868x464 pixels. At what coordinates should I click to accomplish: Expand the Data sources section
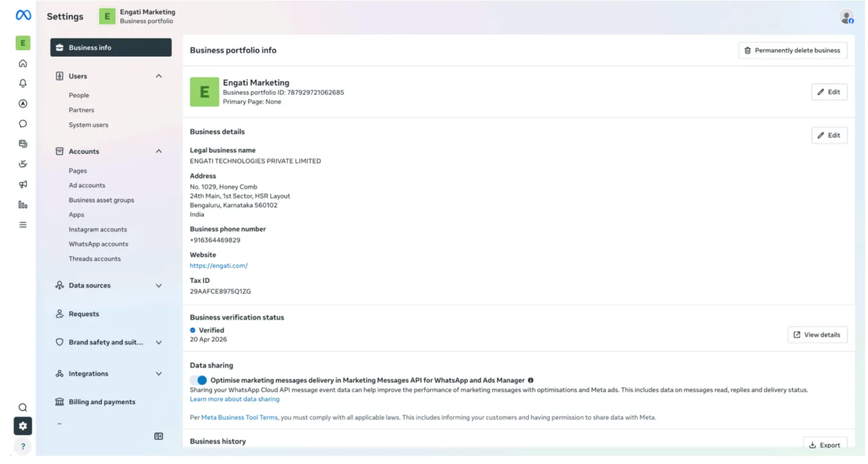(159, 286)
